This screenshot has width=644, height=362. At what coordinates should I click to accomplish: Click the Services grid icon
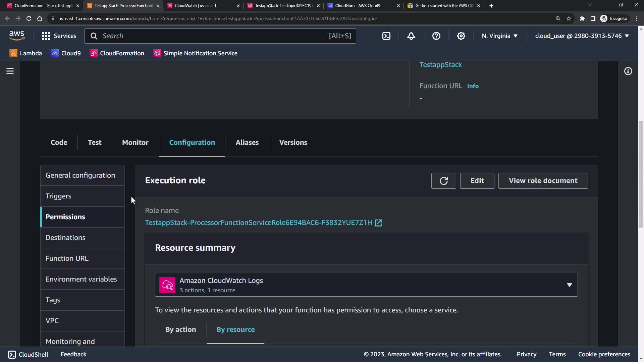tap(46, 36)
